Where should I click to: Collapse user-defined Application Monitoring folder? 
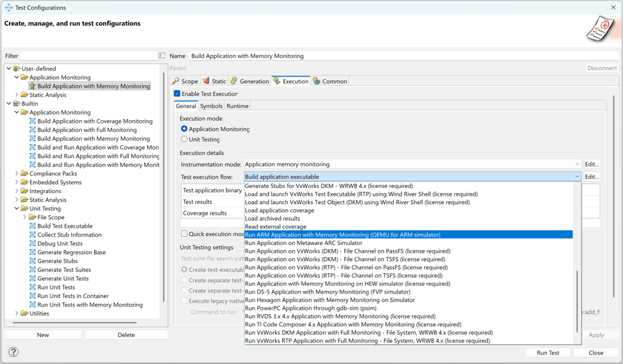[17, 77]
